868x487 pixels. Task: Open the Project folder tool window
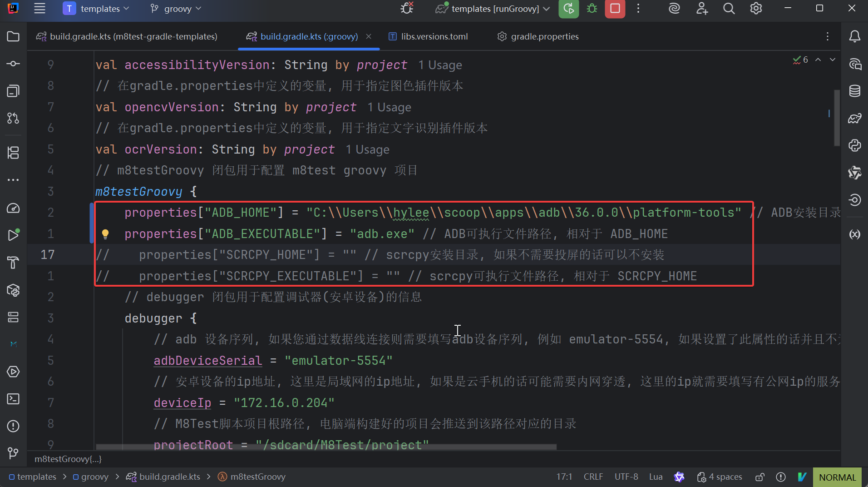click(x=13, y=36)
